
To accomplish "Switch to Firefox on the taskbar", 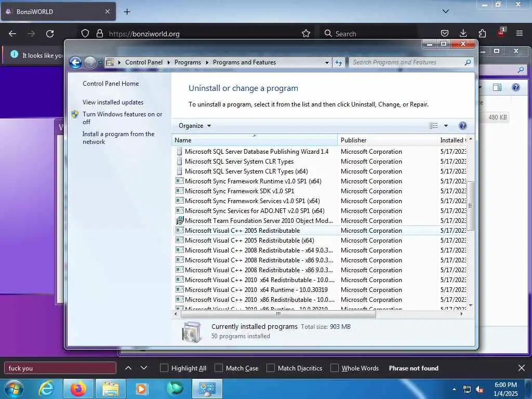I will click(78, 389).
